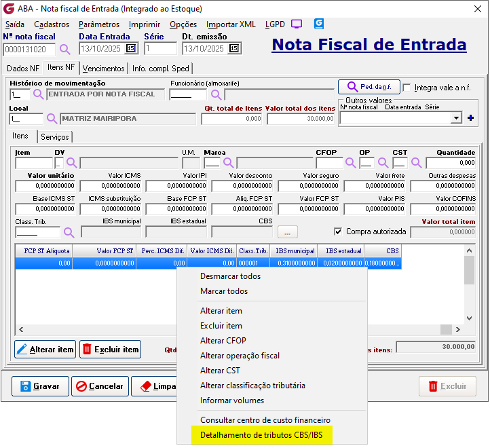Viewport: 490px width, 448px height.
Task: Open Dt. emissão calendar picker
Action: point(233,48)
